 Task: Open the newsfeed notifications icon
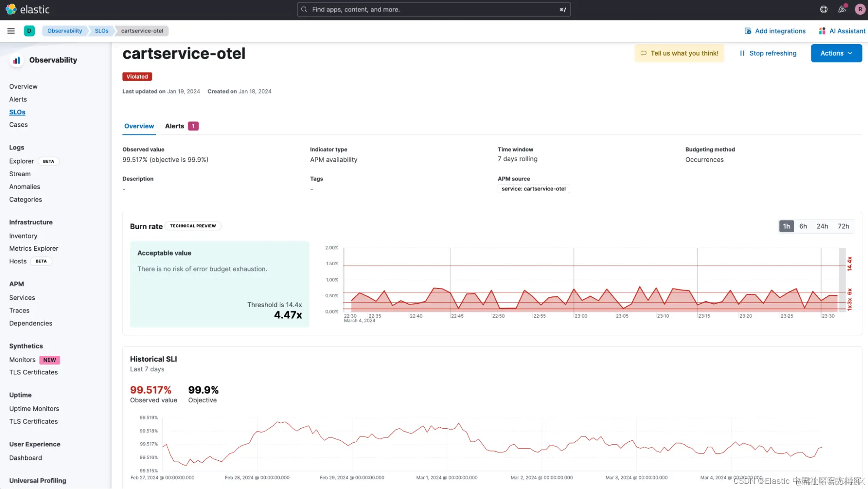pos(842,9)
